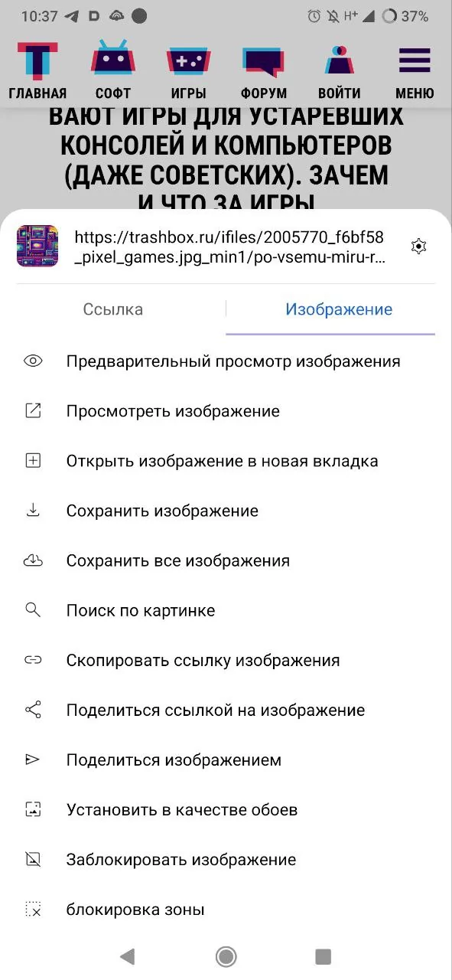Tap the dotted zone blocking icon

coord(33,910)
